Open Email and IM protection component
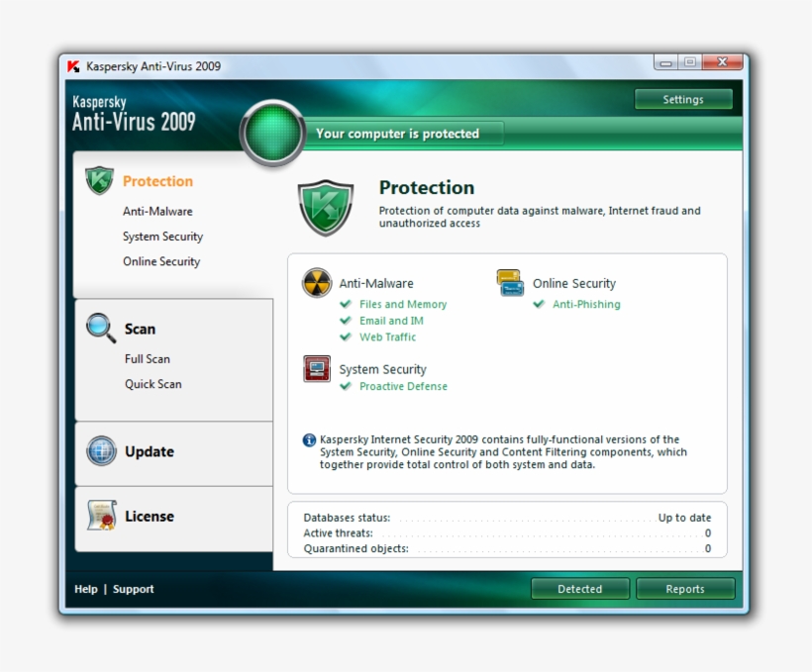Image resolution: width=812 pixels, height=672 pixels. 390,321
